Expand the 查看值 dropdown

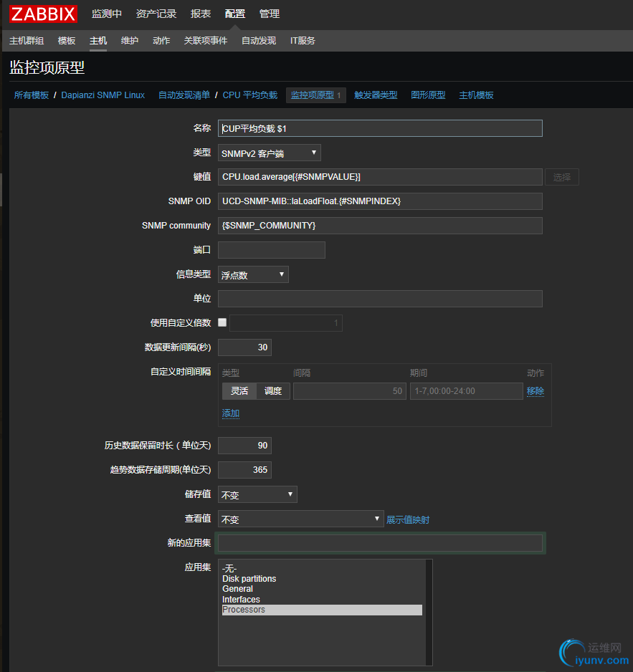pyautogui.click(x=300, y=519)
